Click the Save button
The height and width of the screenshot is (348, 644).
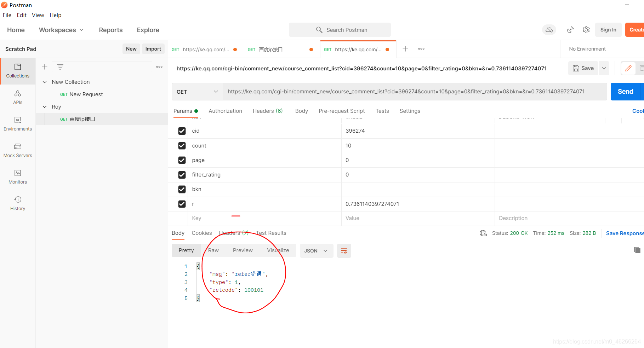point(583,68)
